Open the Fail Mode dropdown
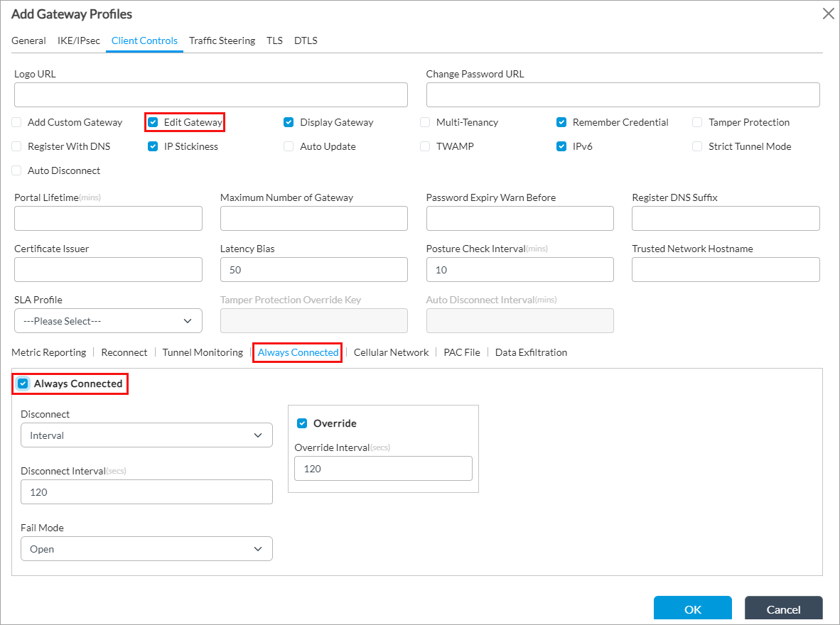840x625 pixels. click(x=146, y=548)
